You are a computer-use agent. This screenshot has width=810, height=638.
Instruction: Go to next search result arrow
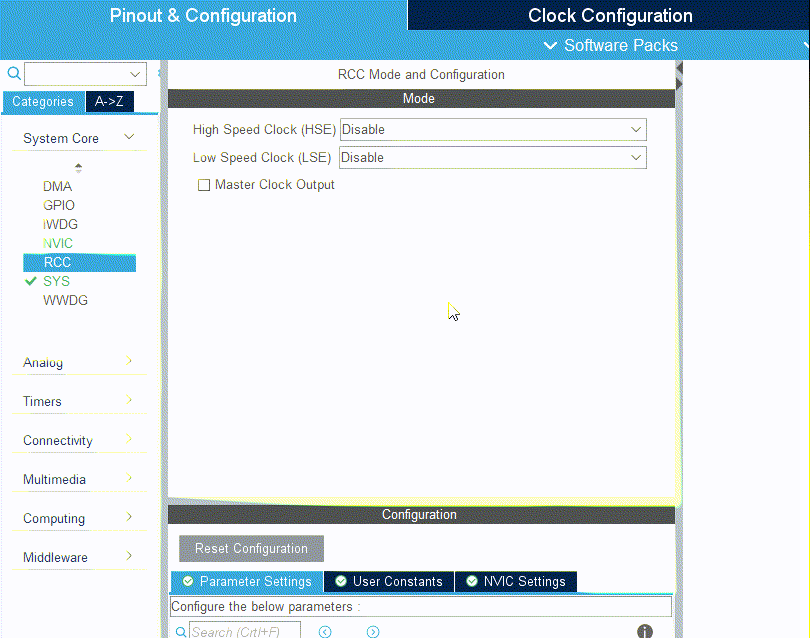[373, 631]
